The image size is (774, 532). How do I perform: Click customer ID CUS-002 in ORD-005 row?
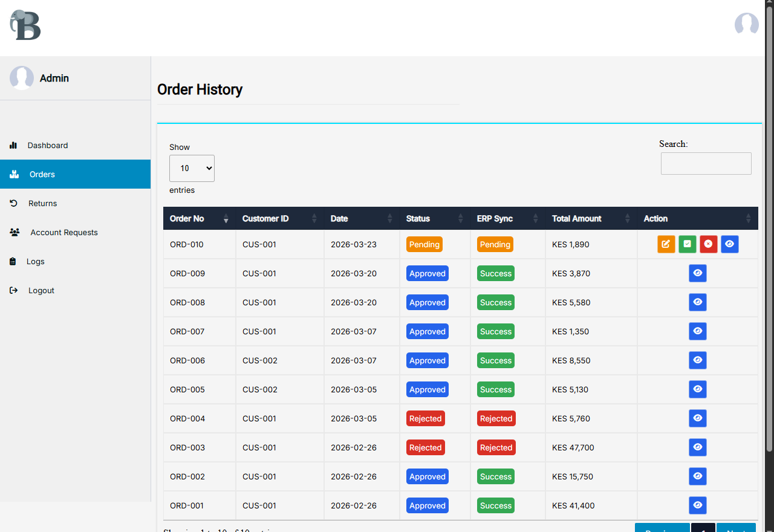click(260, 389)
